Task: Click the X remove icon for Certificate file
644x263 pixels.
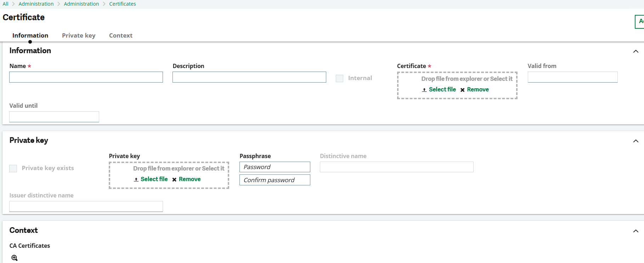Action: tap(462, 90)
